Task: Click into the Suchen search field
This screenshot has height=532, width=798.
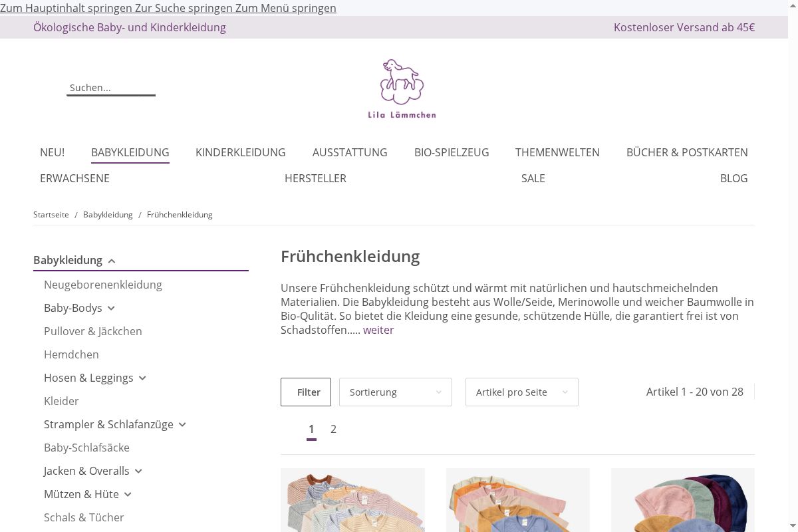Action: [x=111, y=88]
